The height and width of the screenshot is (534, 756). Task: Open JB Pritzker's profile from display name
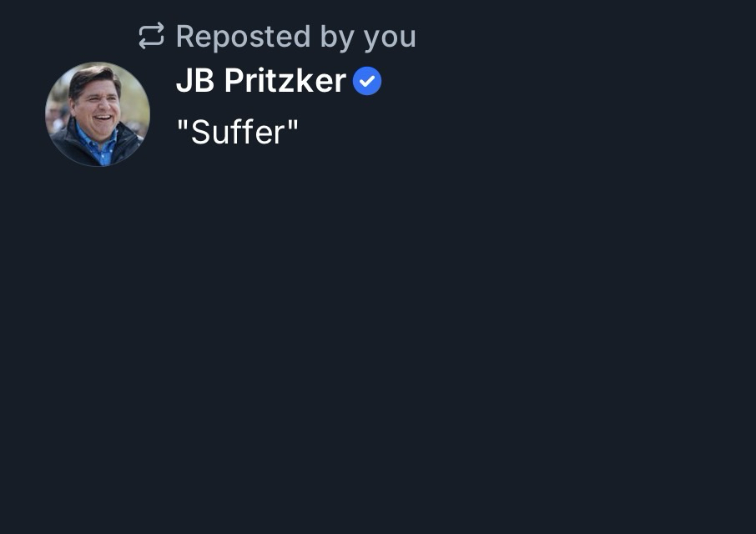pos(260,81)
